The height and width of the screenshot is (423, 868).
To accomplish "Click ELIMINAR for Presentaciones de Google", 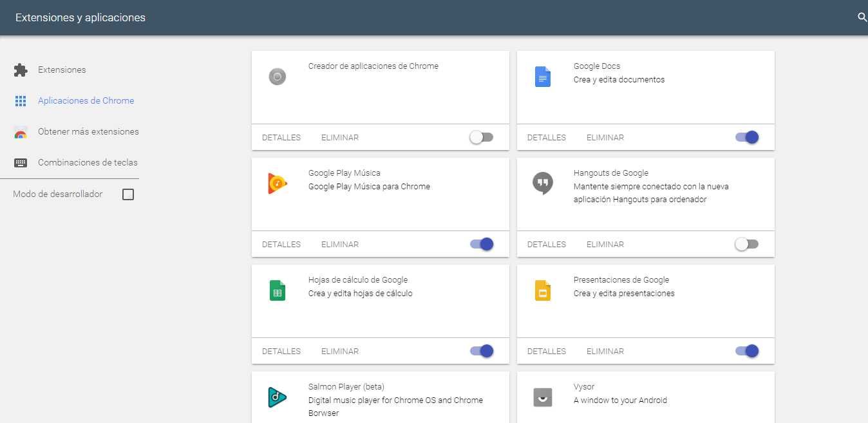I will 605,352.
